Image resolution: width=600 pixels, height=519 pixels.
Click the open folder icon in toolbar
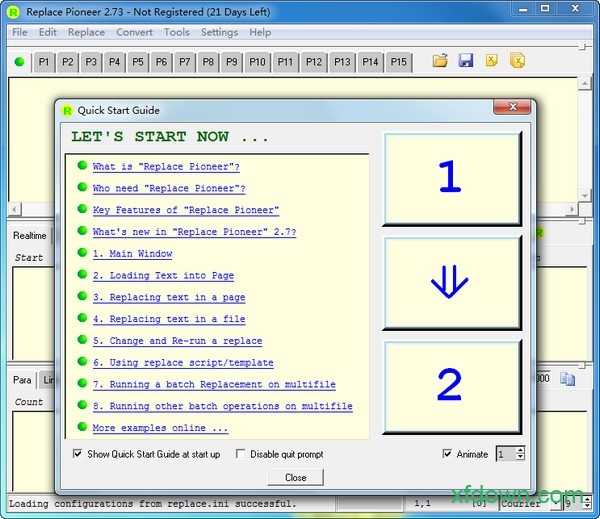click(440, 62)
